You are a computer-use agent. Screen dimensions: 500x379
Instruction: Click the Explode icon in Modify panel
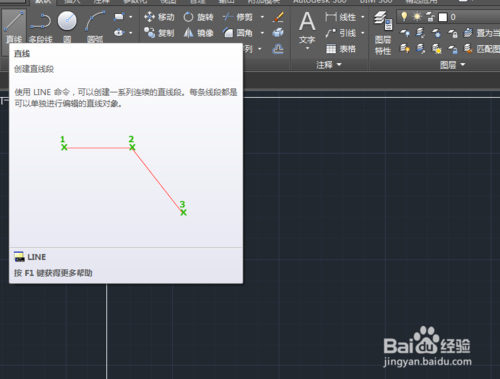[x=278, y=33]
